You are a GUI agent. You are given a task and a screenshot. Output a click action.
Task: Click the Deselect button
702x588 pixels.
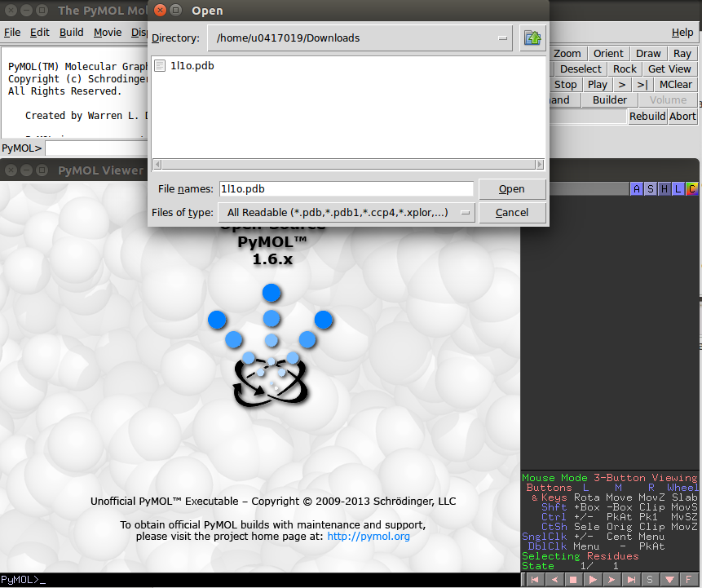point(581,69)
